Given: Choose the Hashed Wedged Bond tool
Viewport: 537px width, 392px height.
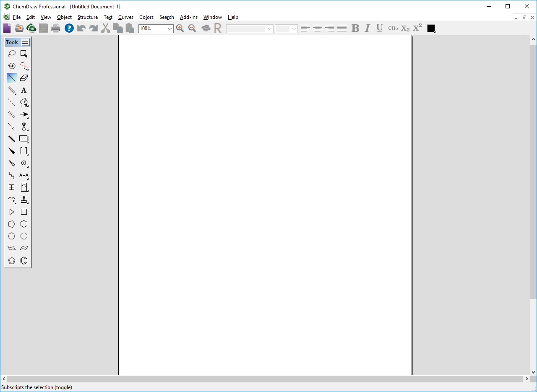Looking at the screenshot, I should [x=12, y=127].
